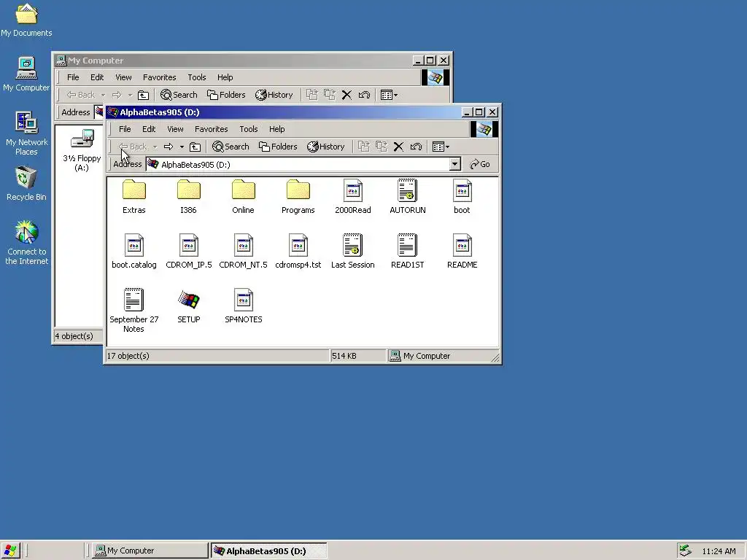Viewport: 747px width, 560px height.
Task: Click Forward arrow in AlphaBetas905 window
Action: (x=169, y=147)
